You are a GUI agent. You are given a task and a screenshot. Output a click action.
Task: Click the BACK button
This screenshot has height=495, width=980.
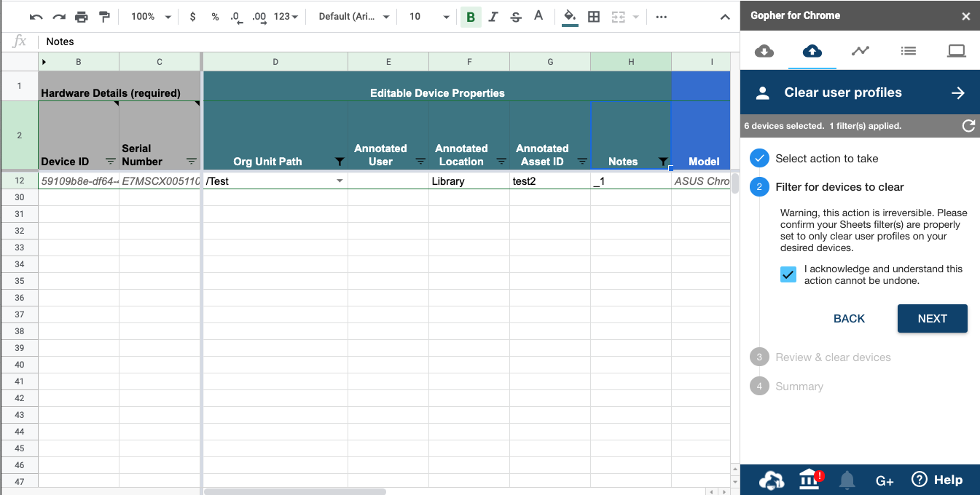pos(849,319)
